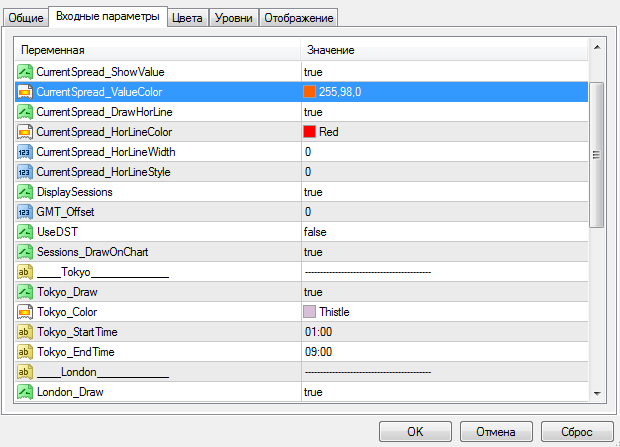The image size is (620, 447).
Task: Click the scroll down arrow of parameter list
Action: pos(596,393)
